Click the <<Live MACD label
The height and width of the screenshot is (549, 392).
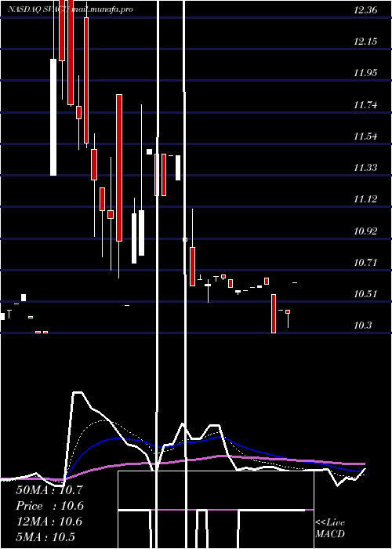point(330,529)
